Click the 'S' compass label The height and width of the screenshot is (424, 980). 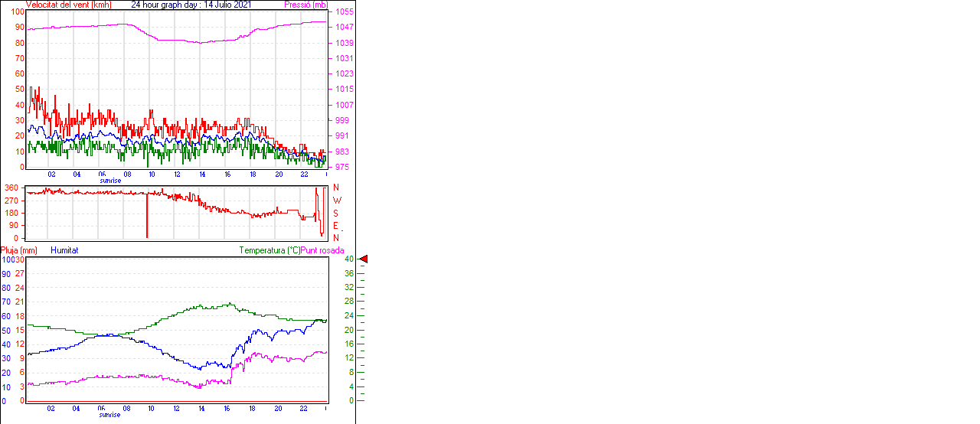point(336,213)
